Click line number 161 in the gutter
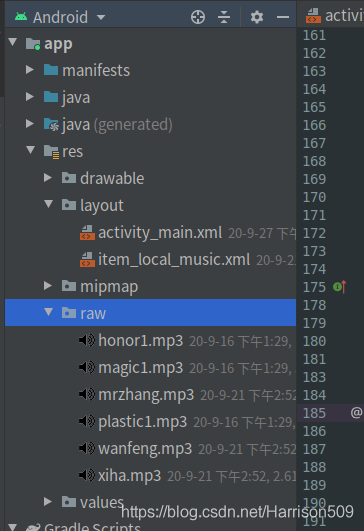The image size is (364, 531). pos(314,35)
